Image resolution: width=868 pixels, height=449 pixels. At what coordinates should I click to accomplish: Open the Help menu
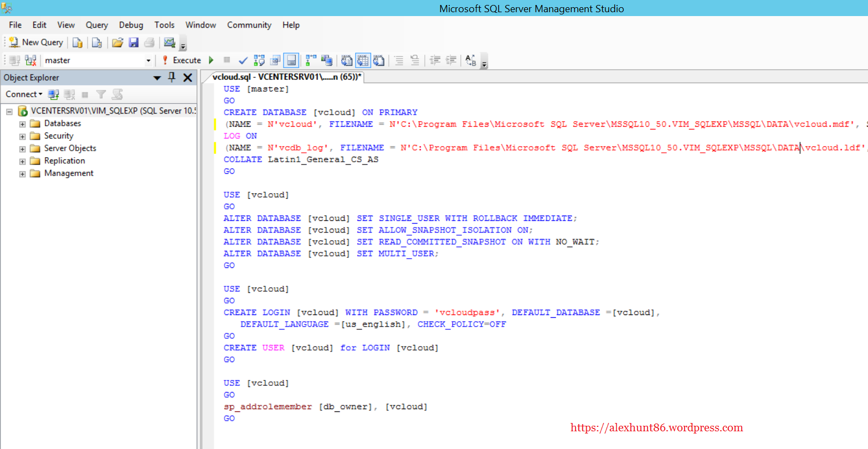tap(291, 25)
